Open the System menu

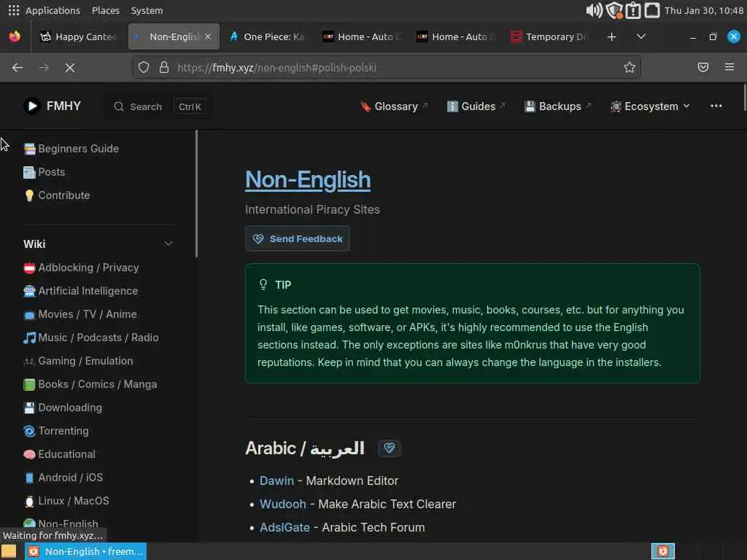point(147,10)
